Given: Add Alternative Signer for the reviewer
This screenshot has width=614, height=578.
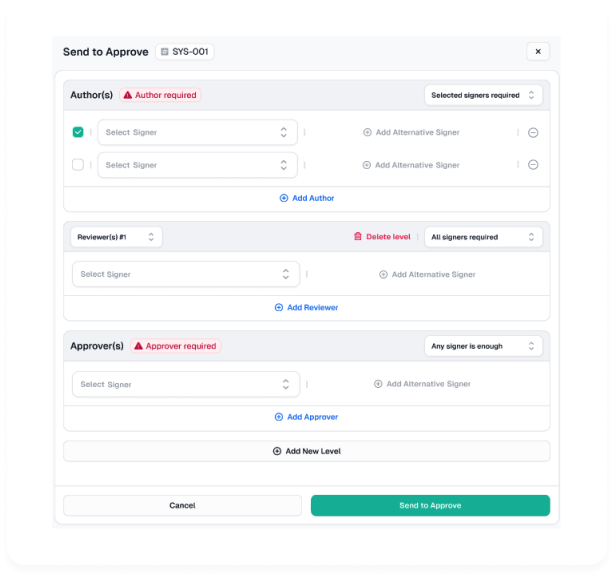Looking at the screenshot, I should click(427, 275).
